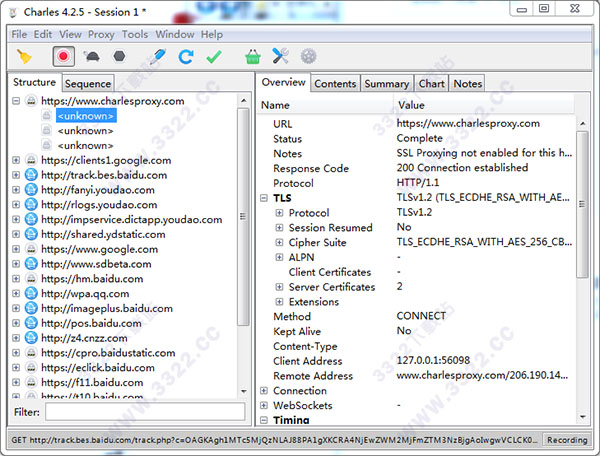Open the Summary tab
This screenshot has height=456, width=600.
(x=386, y=83)
